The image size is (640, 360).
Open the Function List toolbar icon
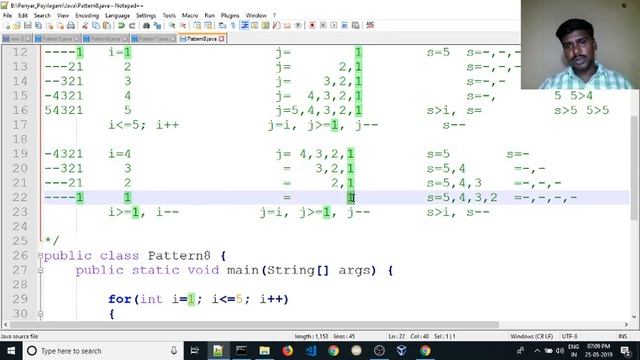[277, 26]
